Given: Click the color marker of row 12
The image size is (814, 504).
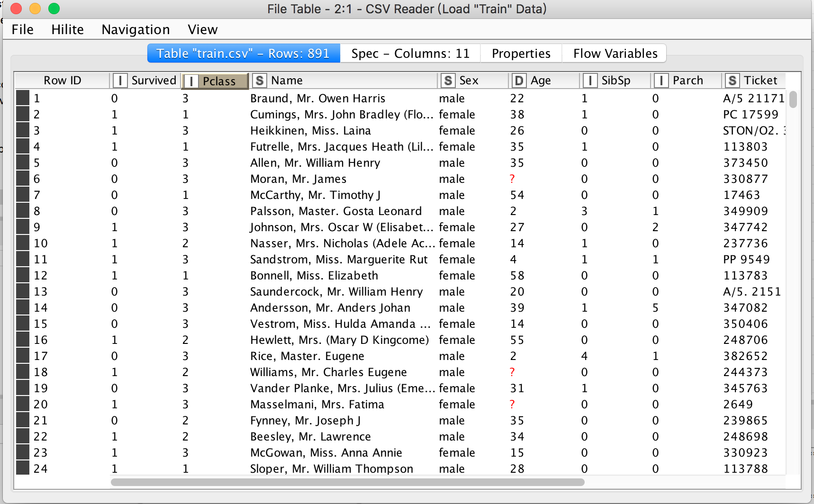Looking at the screenshot, I should coord(23,275).
